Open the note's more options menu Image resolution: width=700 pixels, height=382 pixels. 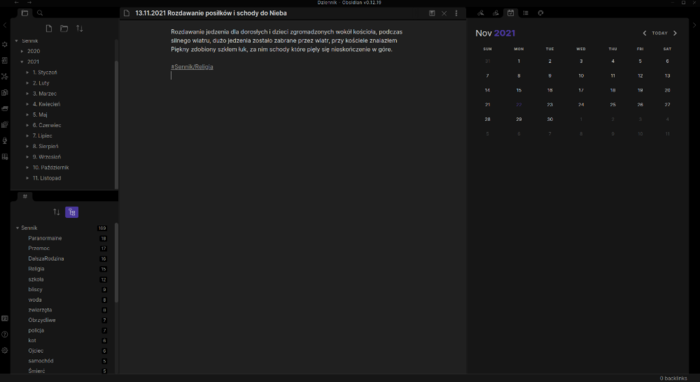456,13
